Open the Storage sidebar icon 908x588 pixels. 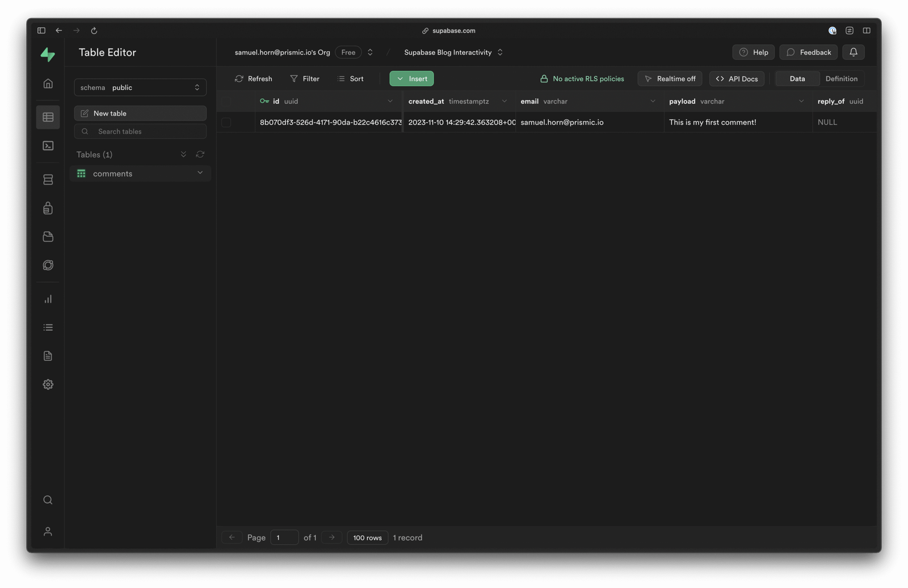[48, 237]
